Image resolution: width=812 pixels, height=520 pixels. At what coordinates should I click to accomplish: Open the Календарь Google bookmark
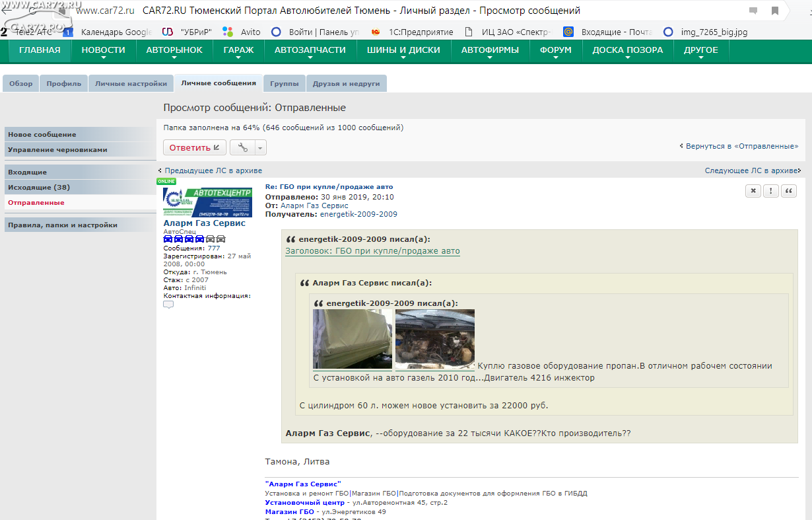109,32
